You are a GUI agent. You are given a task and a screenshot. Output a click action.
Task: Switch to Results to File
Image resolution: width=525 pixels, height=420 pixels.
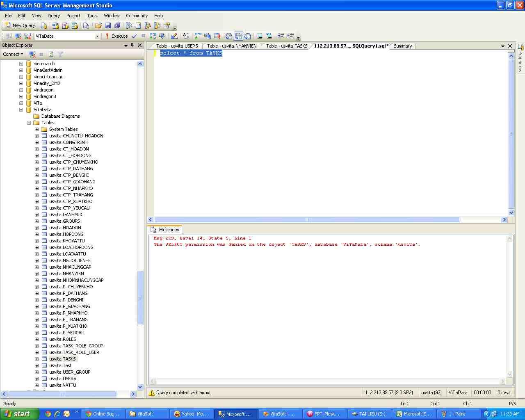[x=248, y=36]
